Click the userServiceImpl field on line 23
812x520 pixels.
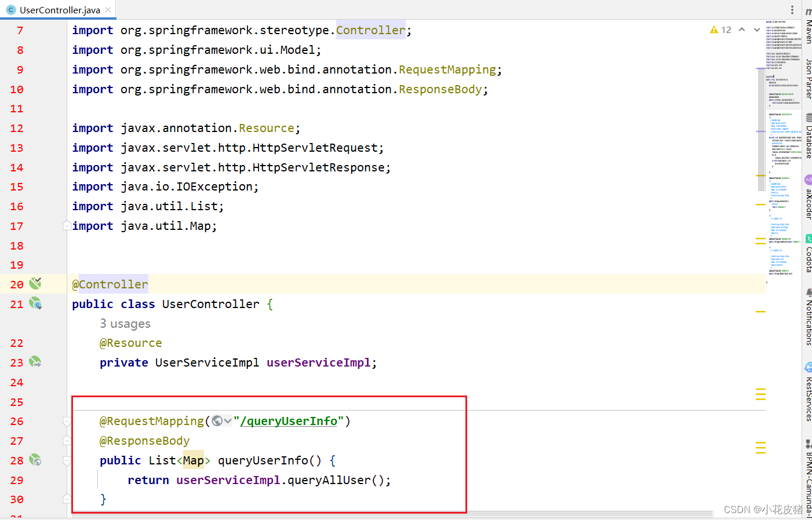pyautogui.click(x=319, y=362)
